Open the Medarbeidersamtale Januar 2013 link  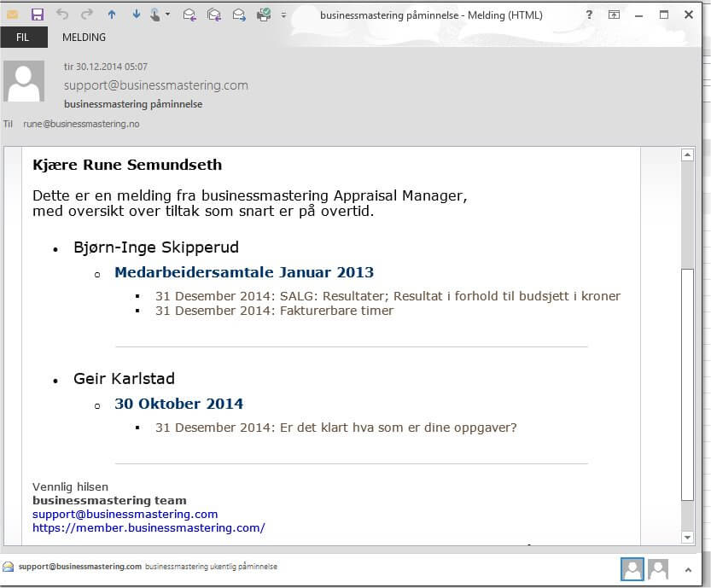pyautogui.click(x=244, y=272)
